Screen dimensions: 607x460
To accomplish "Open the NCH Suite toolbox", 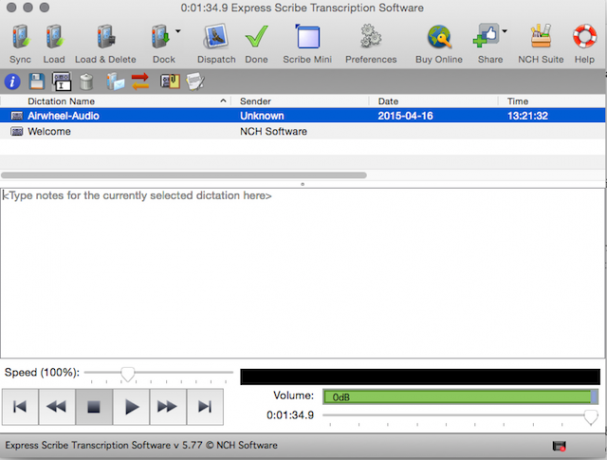I will tap(541, 36).
